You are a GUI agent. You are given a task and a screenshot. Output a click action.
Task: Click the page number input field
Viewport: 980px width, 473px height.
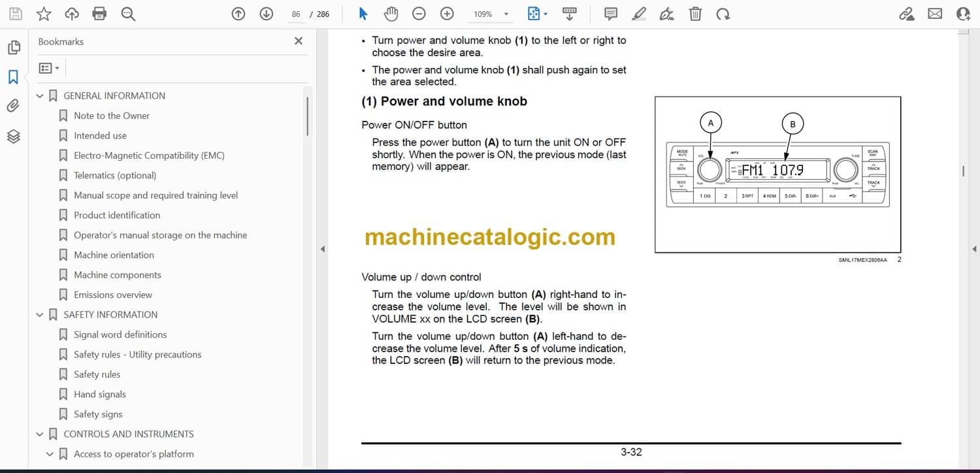296,14
